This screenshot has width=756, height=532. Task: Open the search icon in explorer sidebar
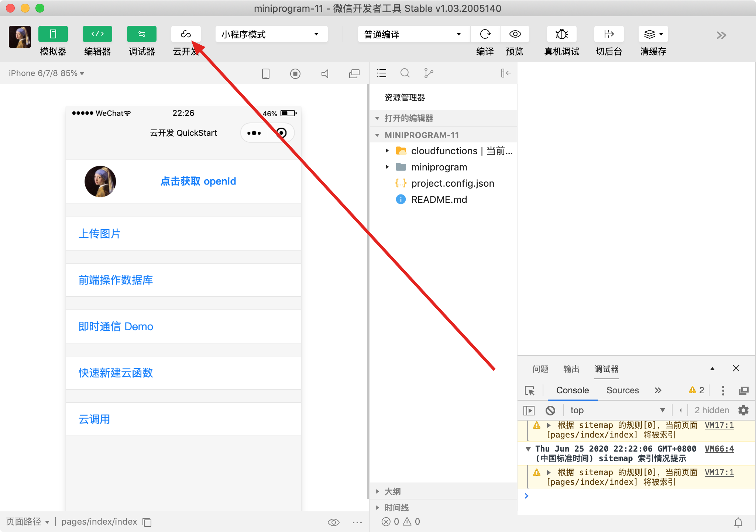405,73
